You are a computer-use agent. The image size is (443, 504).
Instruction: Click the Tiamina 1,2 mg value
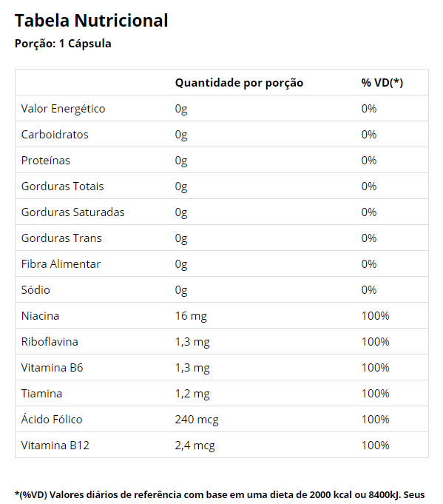pos(192,394)
